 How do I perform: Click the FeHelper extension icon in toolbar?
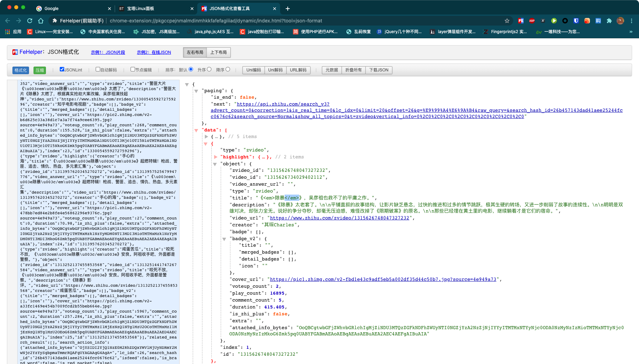coord(521,21)
